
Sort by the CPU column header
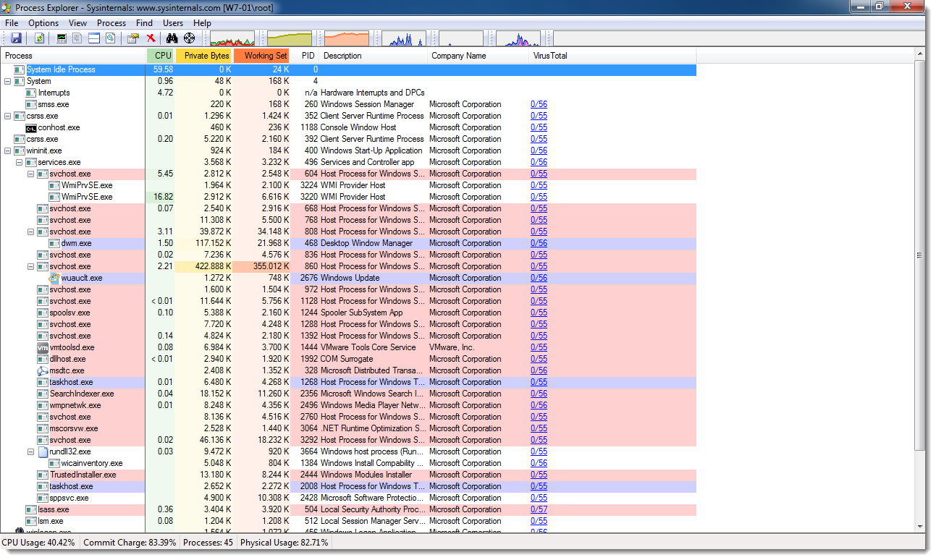pyautogui.click(x=161, y=56)
